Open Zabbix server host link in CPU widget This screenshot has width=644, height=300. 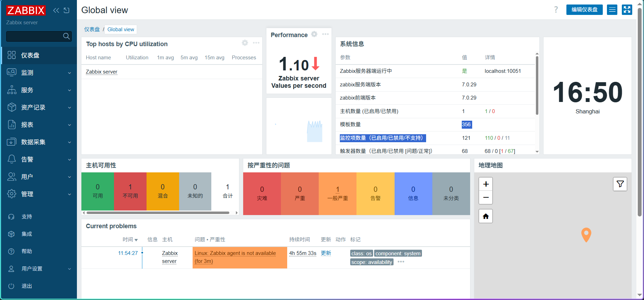click(102, 72)
